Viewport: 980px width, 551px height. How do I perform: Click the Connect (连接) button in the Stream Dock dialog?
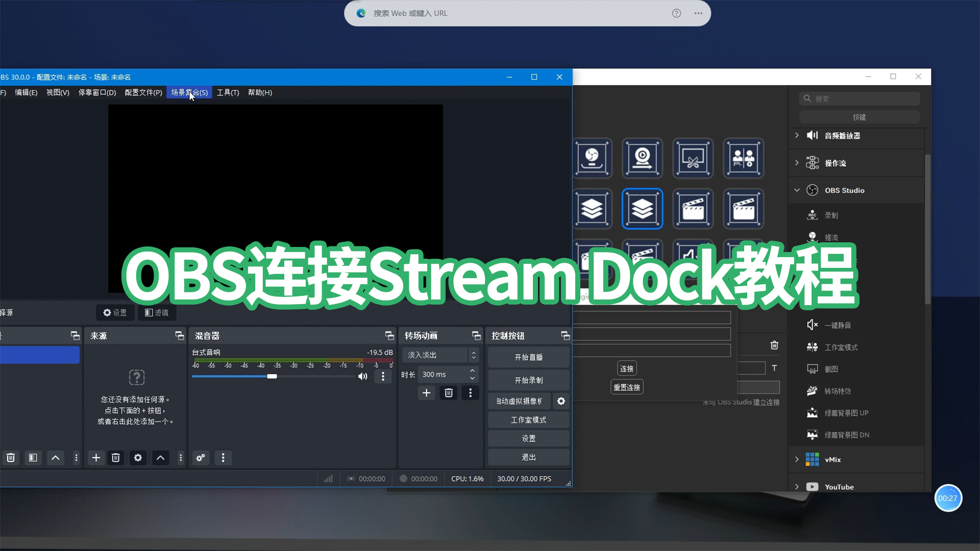pyautogui.click(x=627, y=368)
